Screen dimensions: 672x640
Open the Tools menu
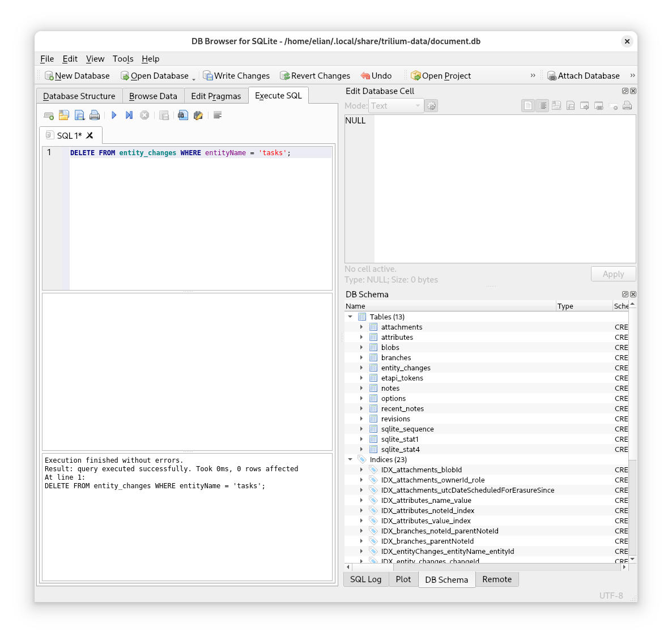pyautogui.click(x=123, y=59)
